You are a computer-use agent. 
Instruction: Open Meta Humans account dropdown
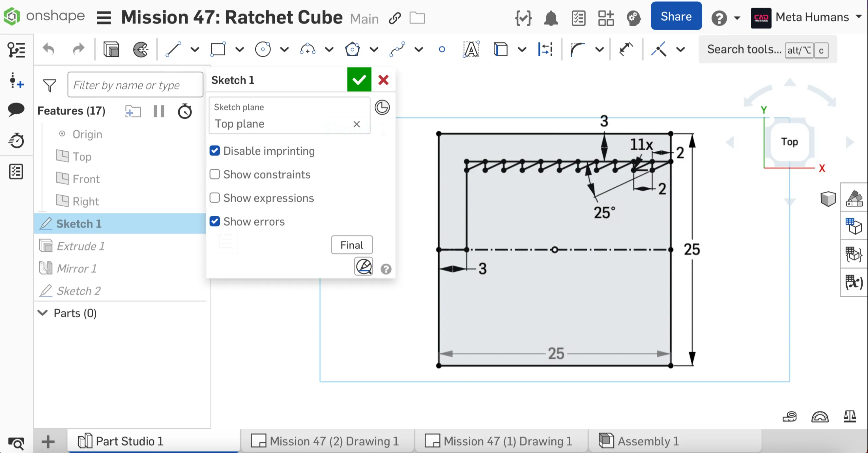click(x=859, y=17)
